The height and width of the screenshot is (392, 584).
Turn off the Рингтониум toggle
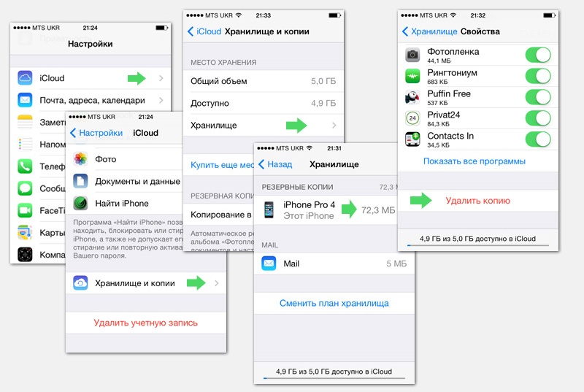coord(538,77)
